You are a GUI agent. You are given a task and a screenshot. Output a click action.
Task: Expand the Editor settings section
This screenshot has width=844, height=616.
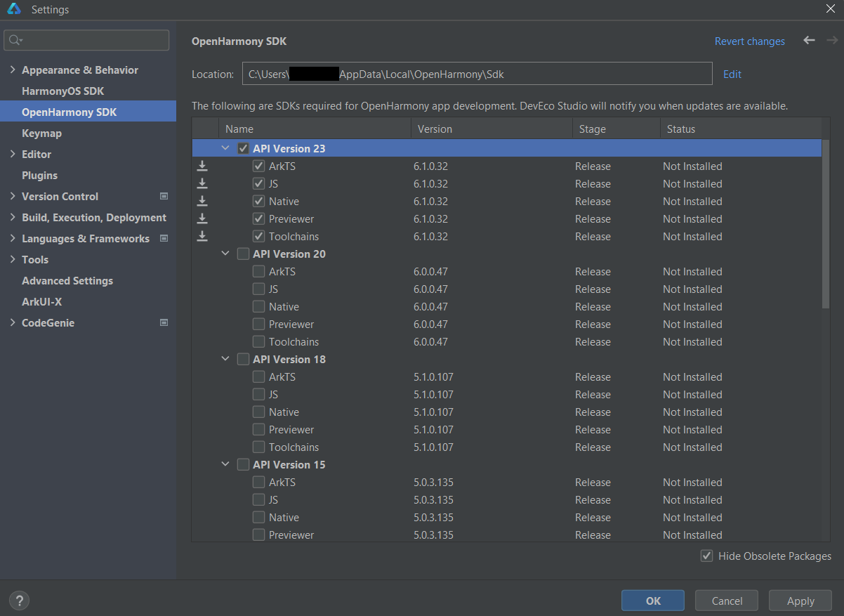(13, 154)
